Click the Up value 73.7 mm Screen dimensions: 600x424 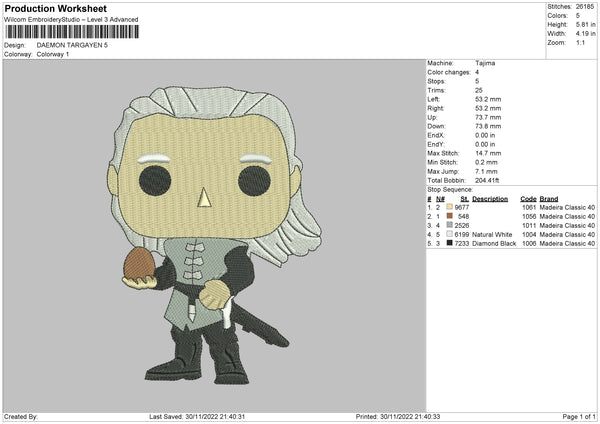[488, 117]
